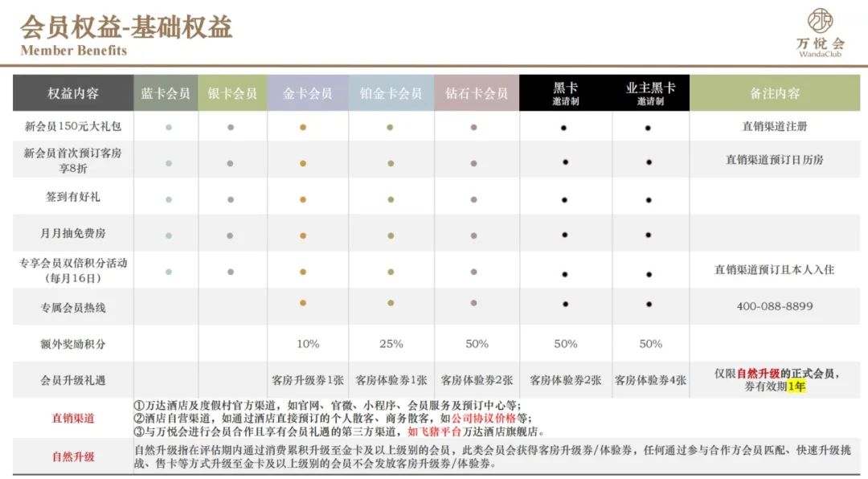Click the hotline number 400-088-8899
This screenshot has width=868, height=479.
tap(775, 306)
